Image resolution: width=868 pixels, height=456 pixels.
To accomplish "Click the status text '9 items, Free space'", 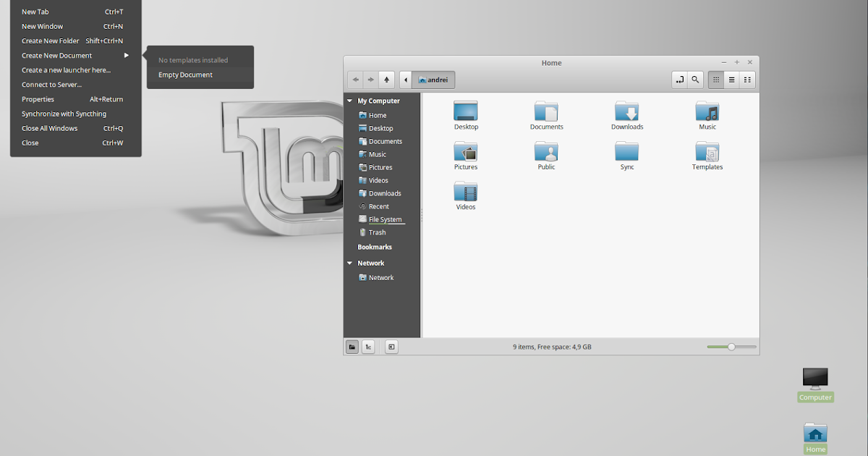I will click(x=552, y=347).
